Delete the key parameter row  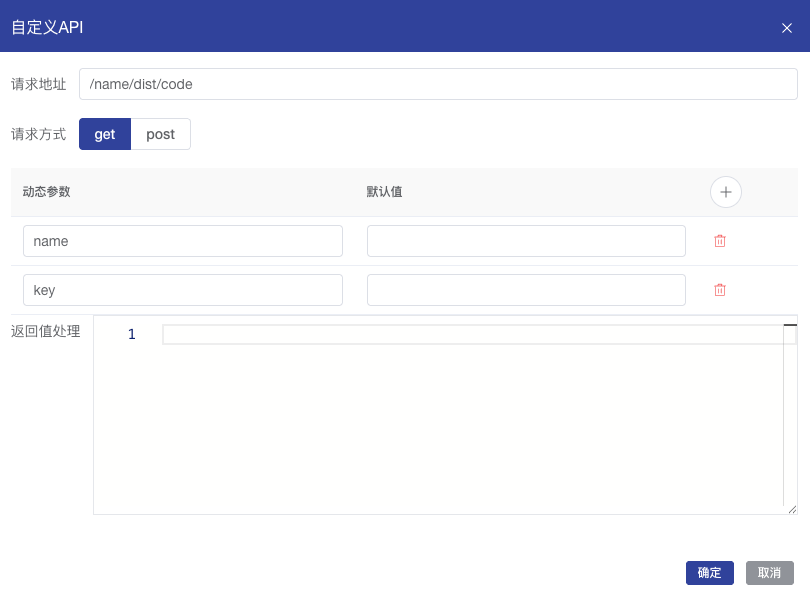pos(719,290)
